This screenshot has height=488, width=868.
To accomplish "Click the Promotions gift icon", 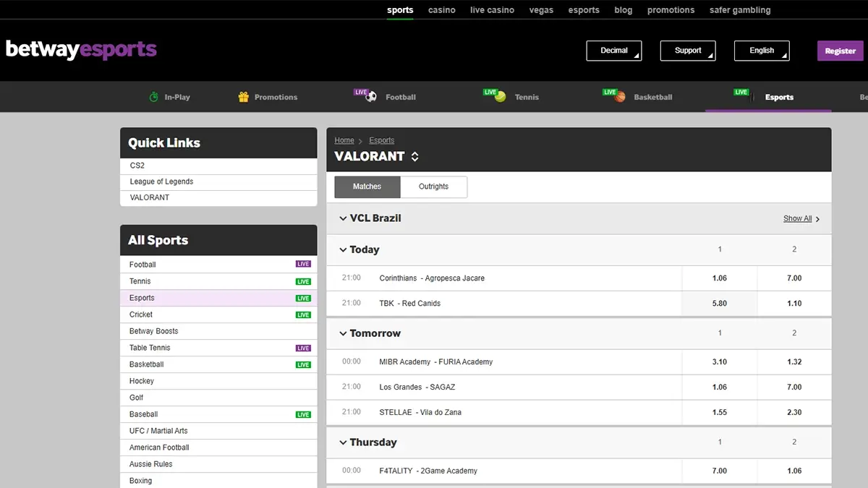I will (242, 96).
